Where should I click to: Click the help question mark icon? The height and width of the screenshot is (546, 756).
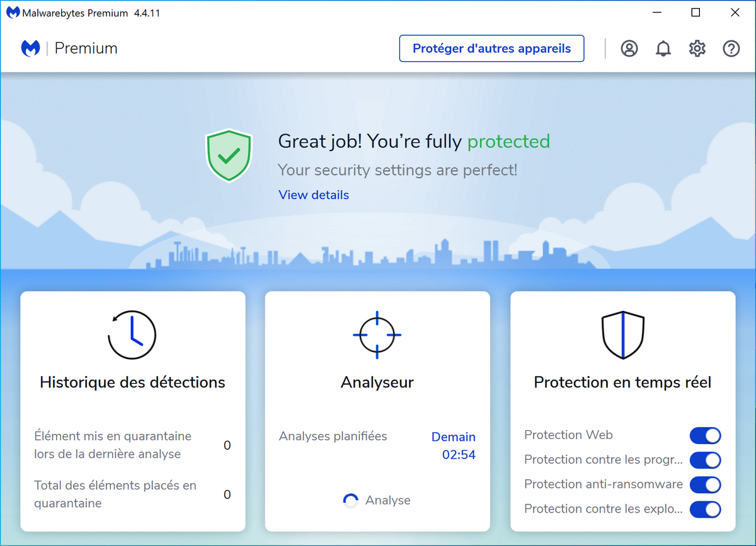pos(731,48)
